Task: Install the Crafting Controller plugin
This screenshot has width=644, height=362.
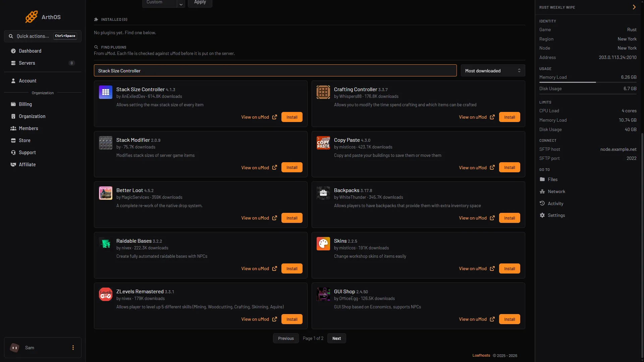Action: (x=509, y=117)
